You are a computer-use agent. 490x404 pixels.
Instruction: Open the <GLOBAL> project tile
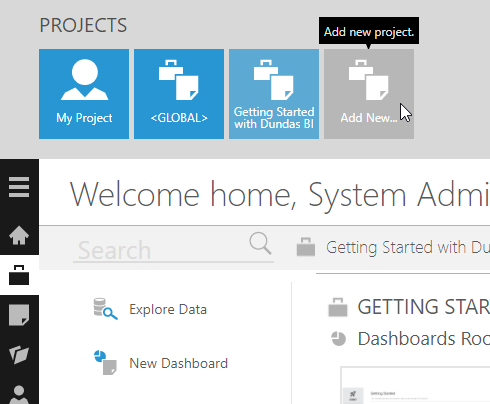pyautogui.click(x=179, y=94)
